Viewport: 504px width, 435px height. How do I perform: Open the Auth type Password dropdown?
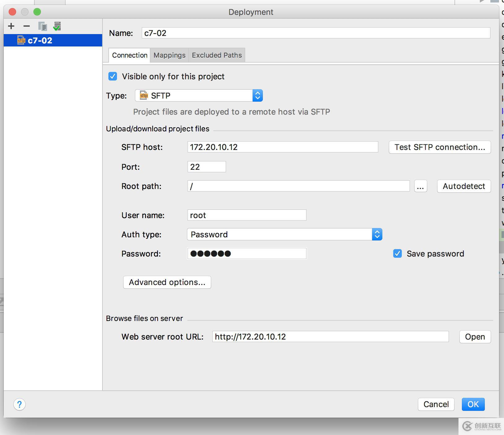[285, 234]
